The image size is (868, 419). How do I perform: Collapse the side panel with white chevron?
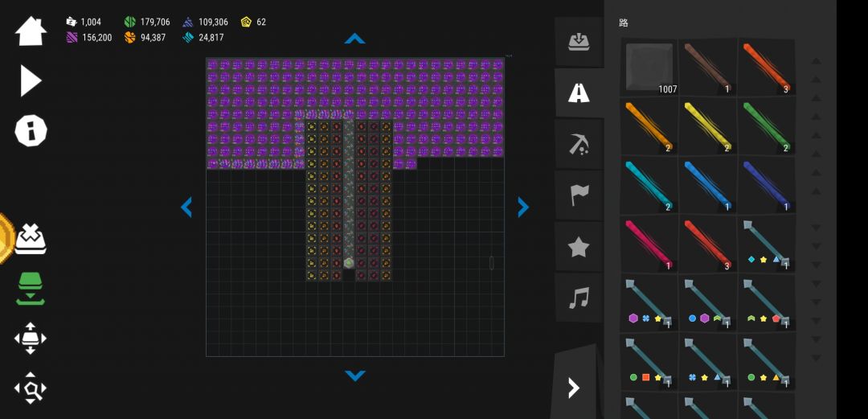pyautogui.click(x=574, y=388)
